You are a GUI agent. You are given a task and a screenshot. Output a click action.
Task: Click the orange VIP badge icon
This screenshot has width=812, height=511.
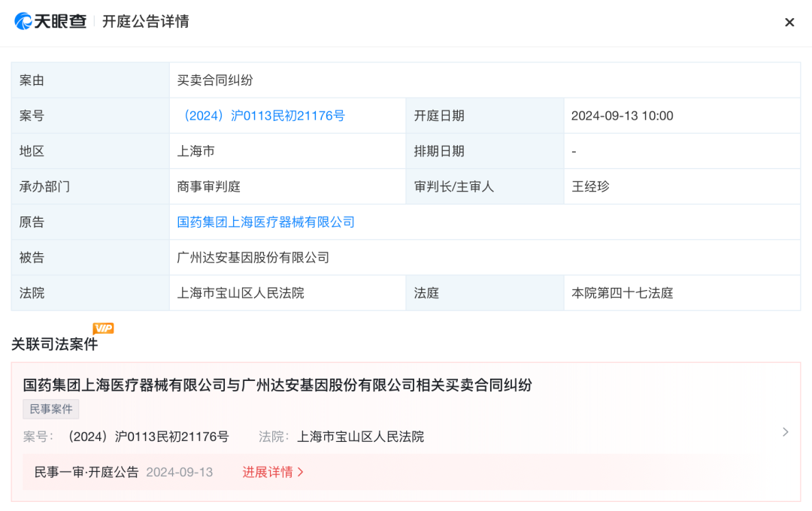coord(103,328)
